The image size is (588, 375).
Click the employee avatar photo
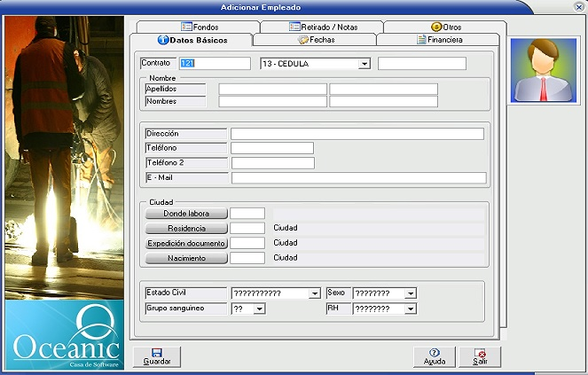[543, 71]
